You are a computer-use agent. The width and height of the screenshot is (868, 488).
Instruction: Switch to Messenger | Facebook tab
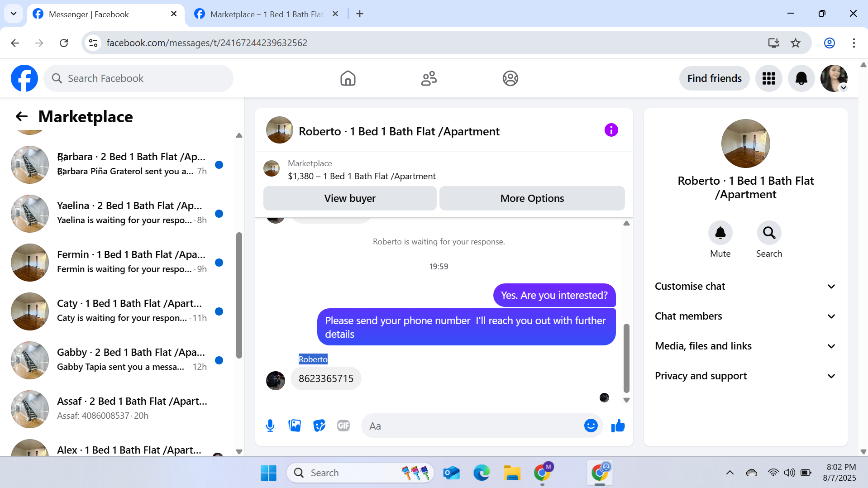click(x=106, y=14)
